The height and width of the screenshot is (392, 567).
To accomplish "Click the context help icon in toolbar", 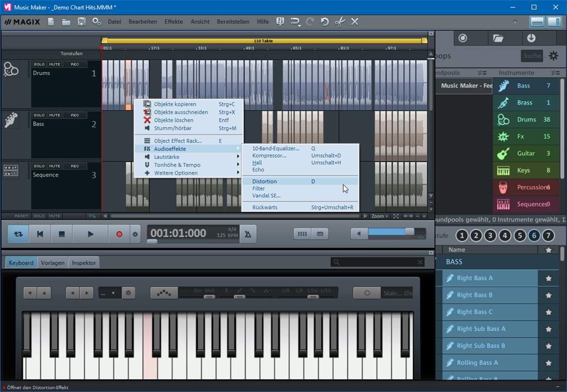I will (x=280, y=21).
